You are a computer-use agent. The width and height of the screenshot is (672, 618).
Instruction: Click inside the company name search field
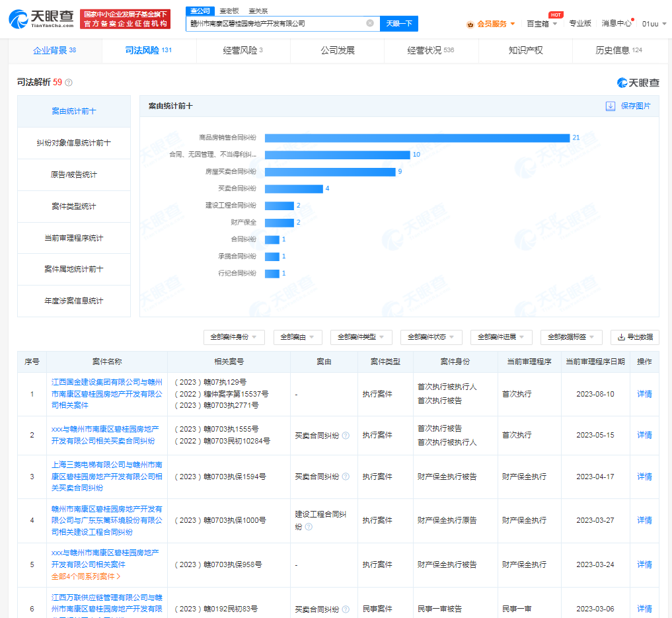tap(264, 23)
